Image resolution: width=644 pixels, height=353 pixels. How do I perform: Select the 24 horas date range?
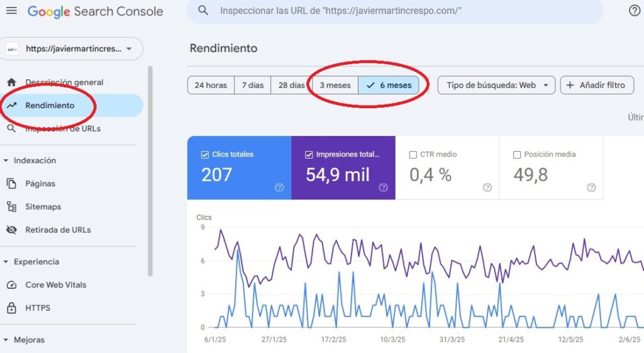click(211, 85)
